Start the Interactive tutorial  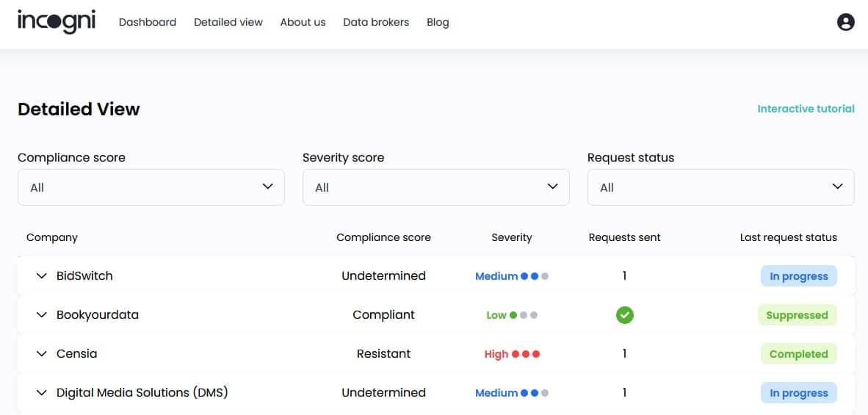click(806, 109)
